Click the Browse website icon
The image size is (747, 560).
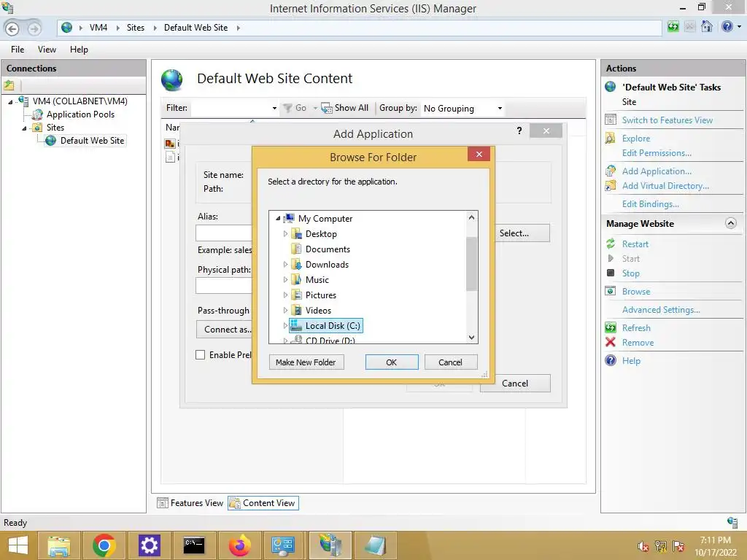pyautogui.click(x=611, y=291)
